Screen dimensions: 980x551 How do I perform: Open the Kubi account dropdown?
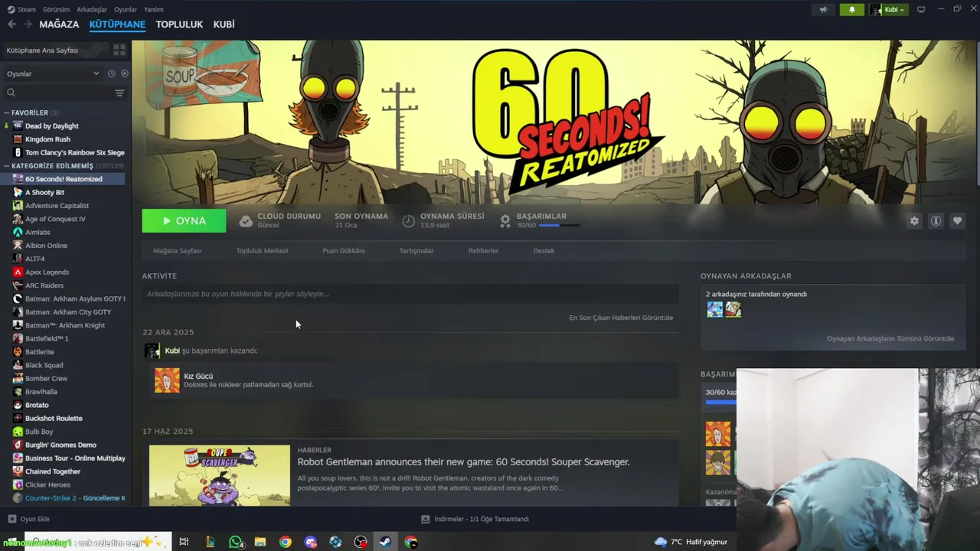tap(889, 10)
